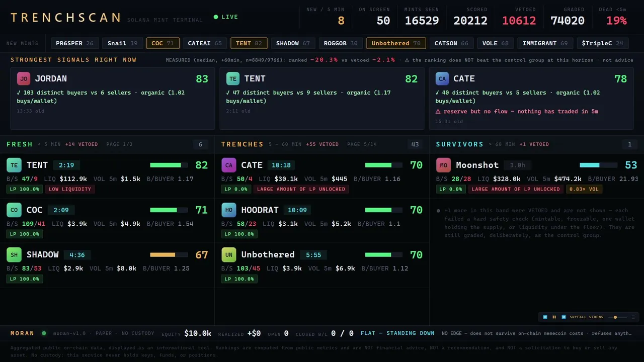Image resolution: width=644 pixels, height=362 pixels.
Task: Click the MORAN agent status dot
Action: [x=44, y=333]
